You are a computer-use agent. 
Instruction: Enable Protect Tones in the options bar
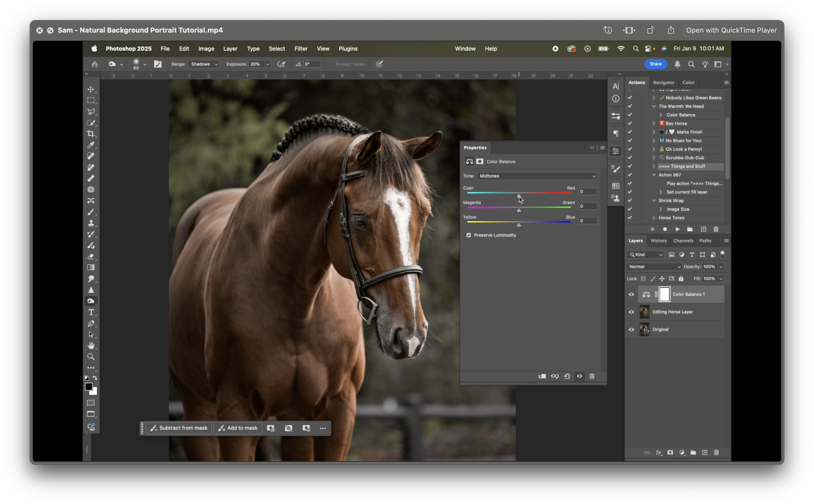click(330, 64)
